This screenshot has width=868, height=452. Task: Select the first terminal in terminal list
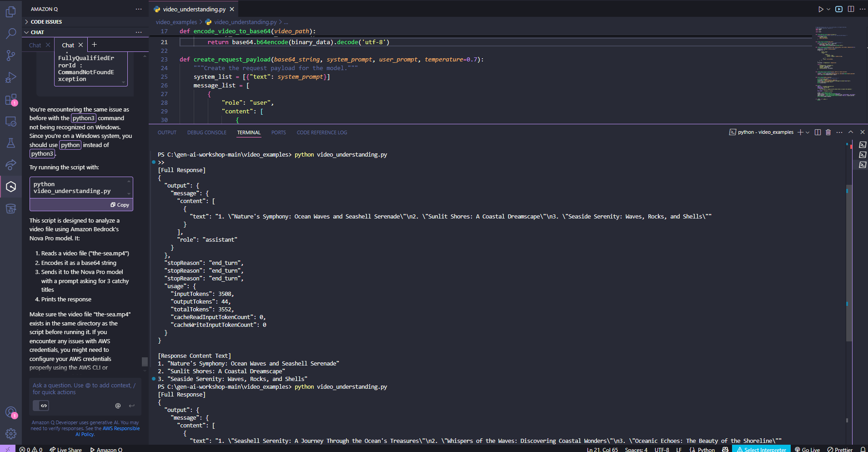click(x=863, y=145)
